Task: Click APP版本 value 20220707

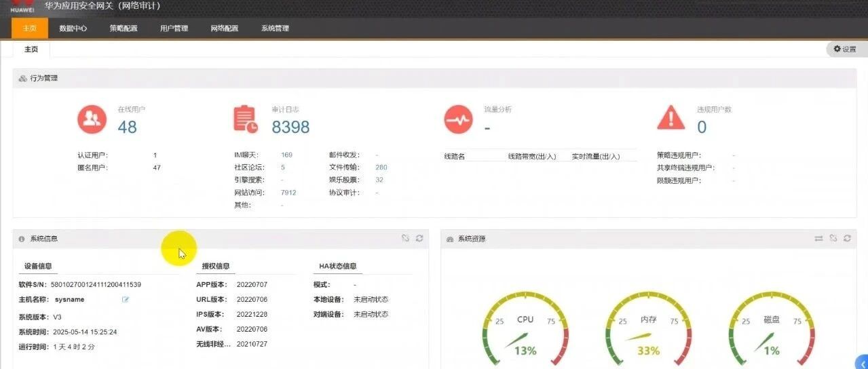Action: [x=252, y=284]
